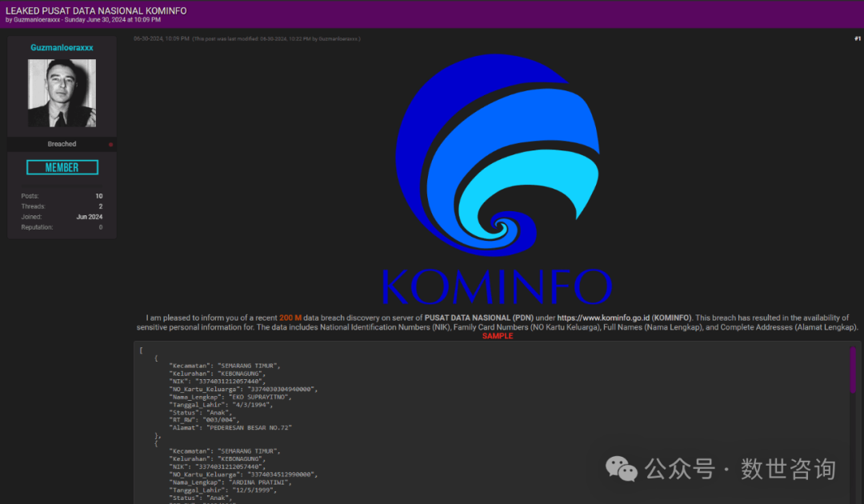The image size is (864, 504).
Task: Click the last modified note in the post header
Action: point(277,39)
